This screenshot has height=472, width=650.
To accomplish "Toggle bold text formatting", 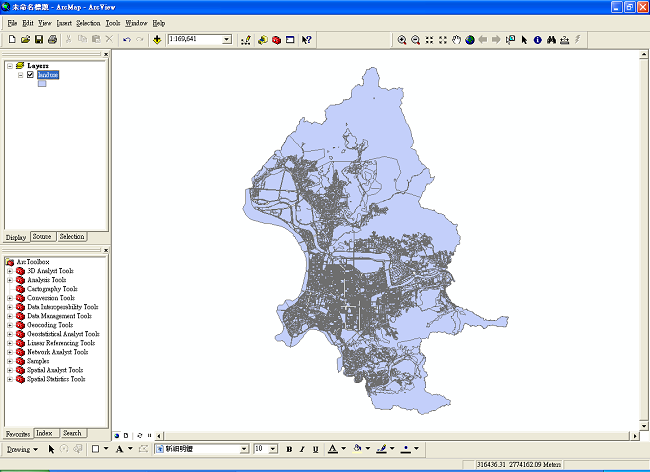I will (x=289, y=450).
